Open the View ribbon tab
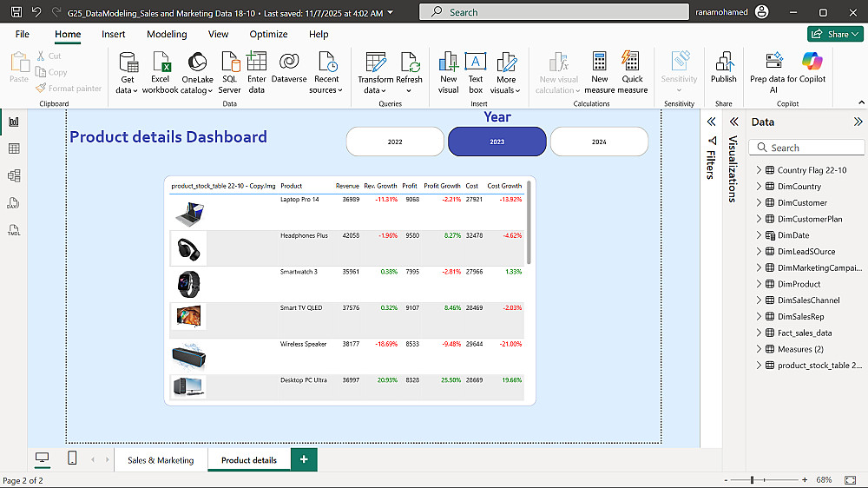This screenshot has height=488, width=868. [218, 35]
